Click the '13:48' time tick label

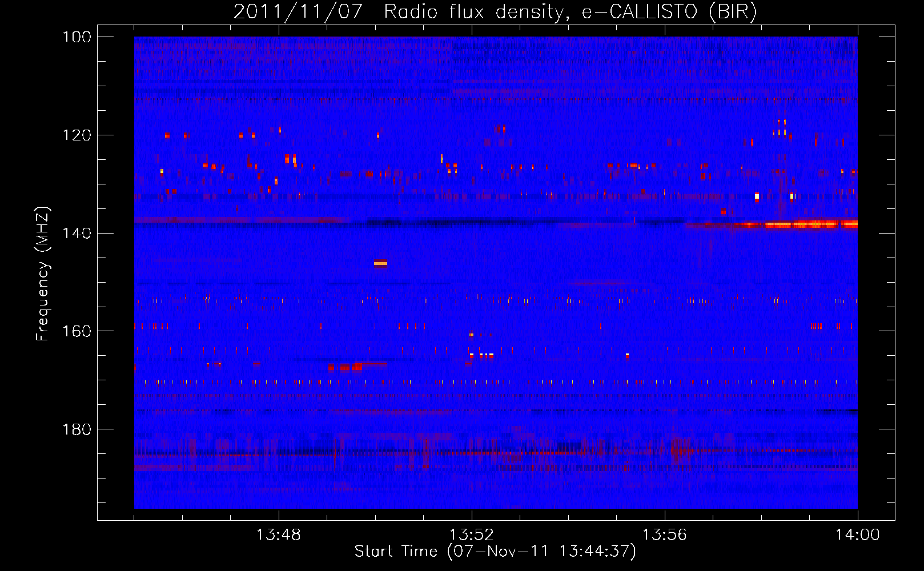point(279,535)
